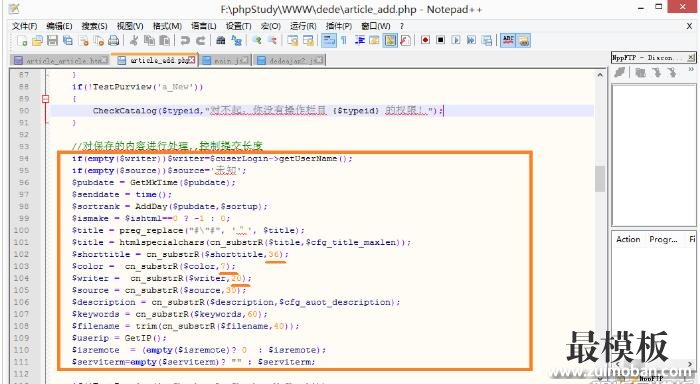
Task: Click the Zoom Out toolbar icon
Action: [x=272, y=41]
